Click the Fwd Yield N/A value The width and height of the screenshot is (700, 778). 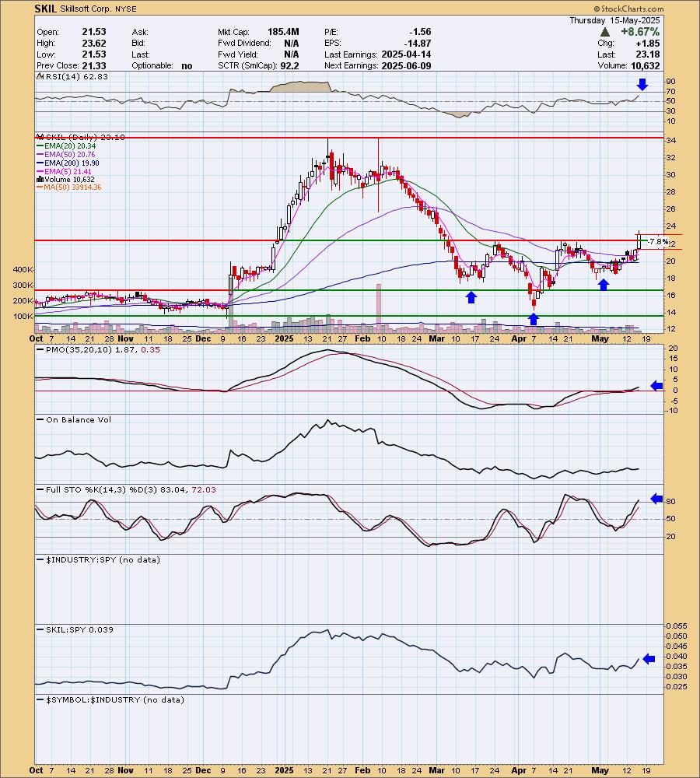[x=291, y=54]
